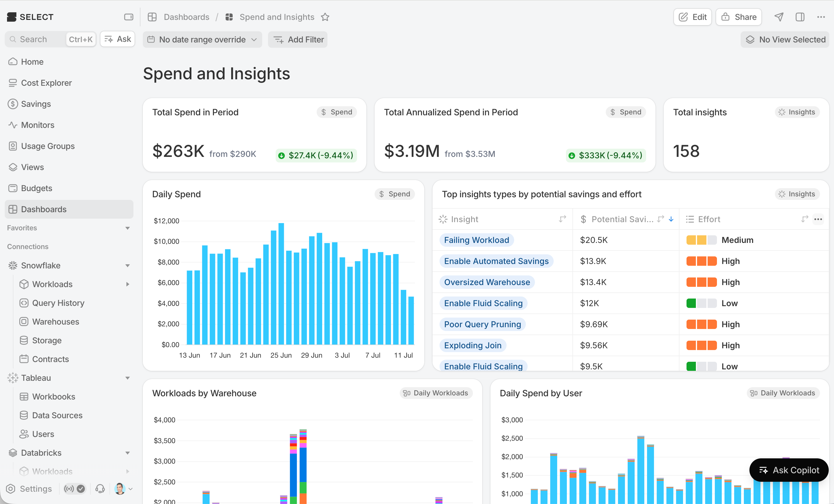
Task: Star the Spend and Insights dashboard
Action: pos(325,17)
